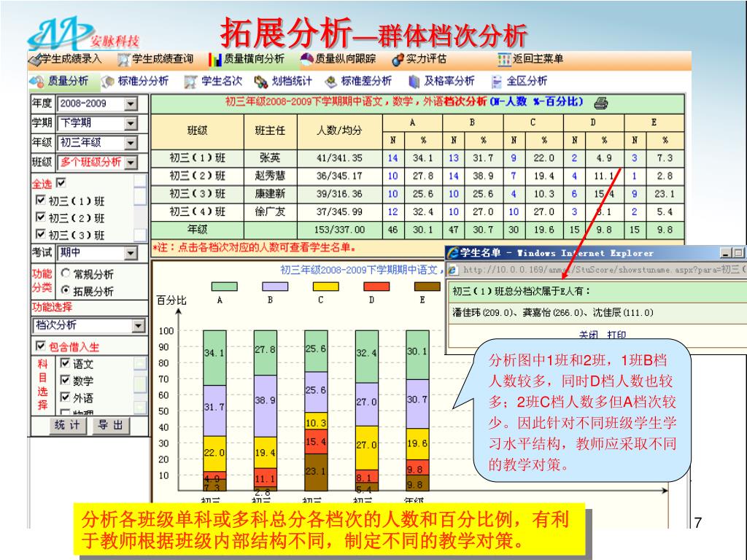Screen dimensions: 747x560
Task: Click the 返回主菜单 icon
Action: 504,59
